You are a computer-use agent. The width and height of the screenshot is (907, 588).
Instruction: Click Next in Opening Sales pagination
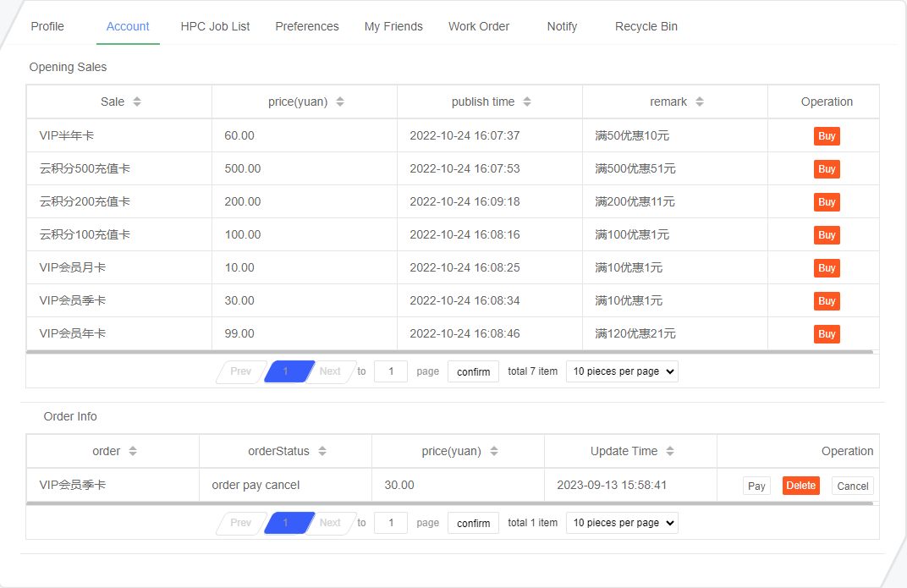point(330,371)
